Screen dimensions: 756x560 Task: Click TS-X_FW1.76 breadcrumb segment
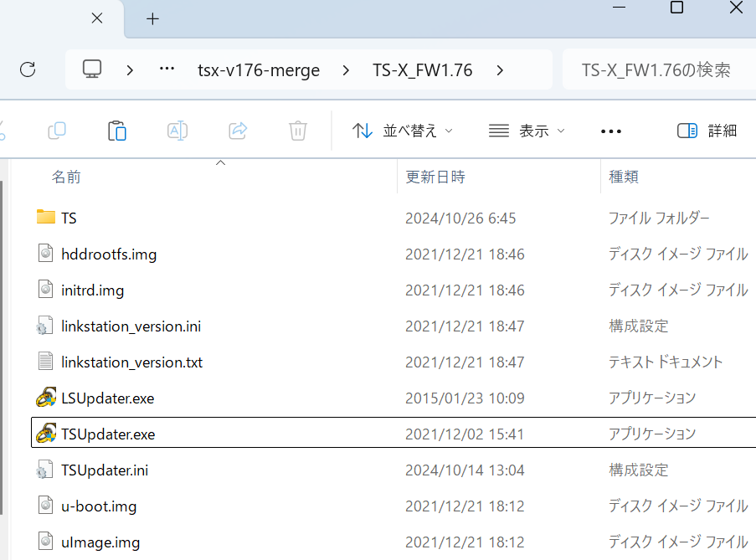click(x=422, y=70)
